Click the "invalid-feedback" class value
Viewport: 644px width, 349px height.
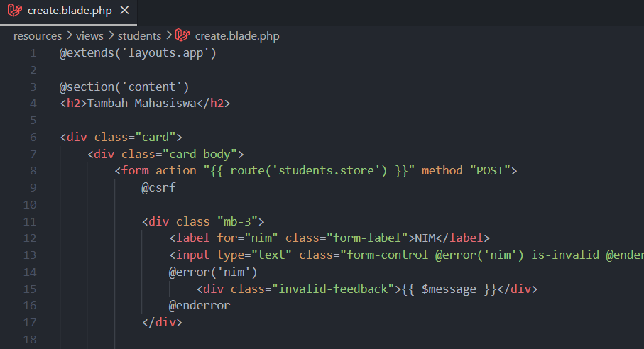point(333,289)
